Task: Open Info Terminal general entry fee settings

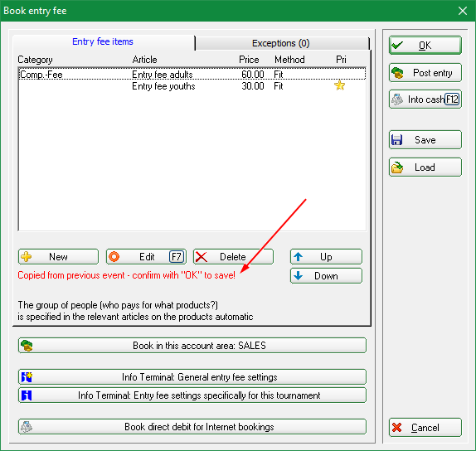Action: [192, 377]
